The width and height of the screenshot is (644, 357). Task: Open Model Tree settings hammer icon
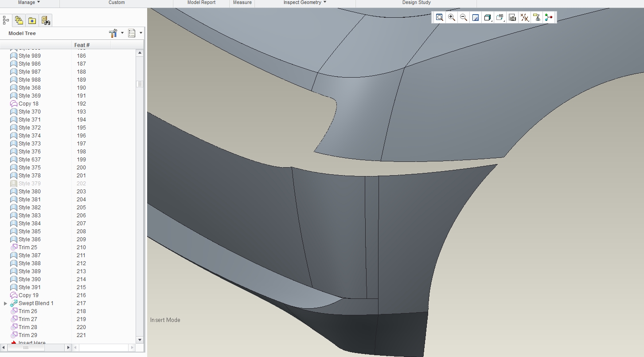[x=113, y=33]
